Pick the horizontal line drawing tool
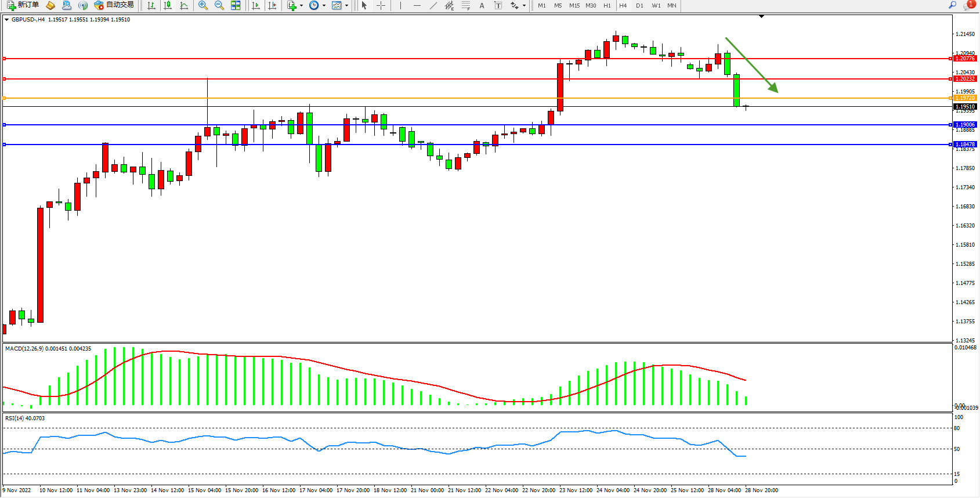 [417, 5]
